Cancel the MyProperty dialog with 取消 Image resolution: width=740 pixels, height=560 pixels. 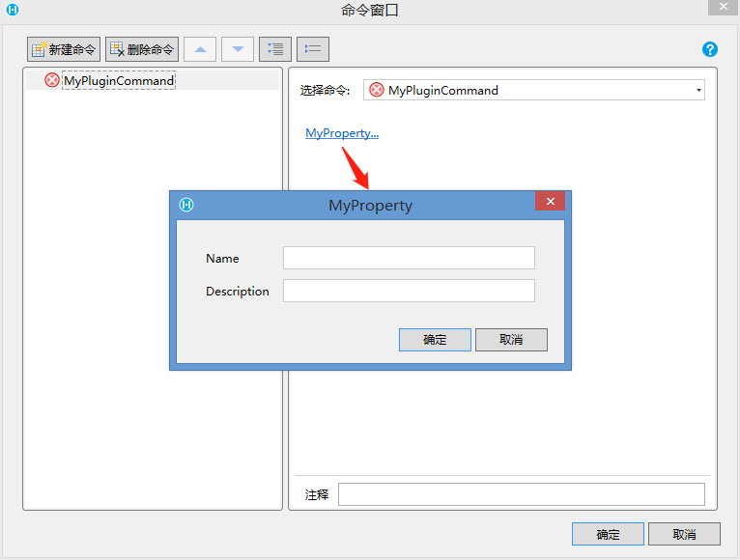512,340
